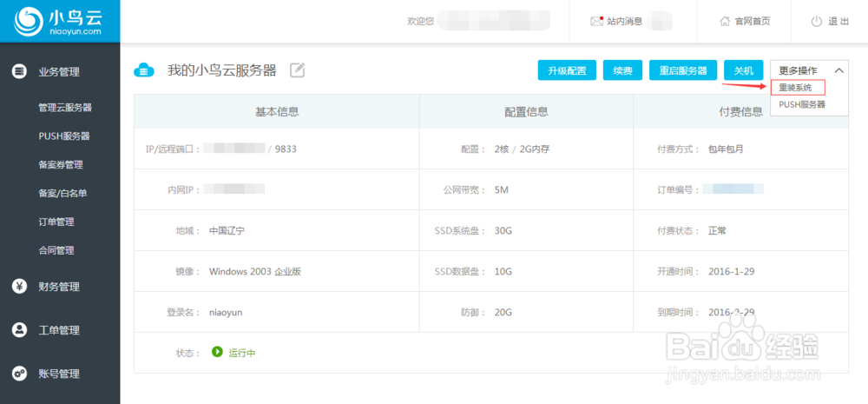The image size is (868, 404).
Task: Click the 开通时间 date 2016-1-29
Action: (731, 272)
